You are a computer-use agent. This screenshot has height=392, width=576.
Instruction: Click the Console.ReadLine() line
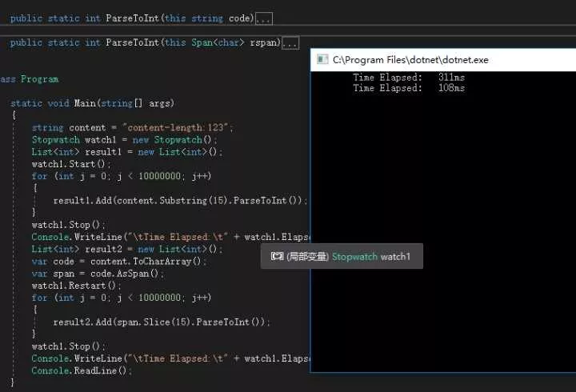(81, 370)
